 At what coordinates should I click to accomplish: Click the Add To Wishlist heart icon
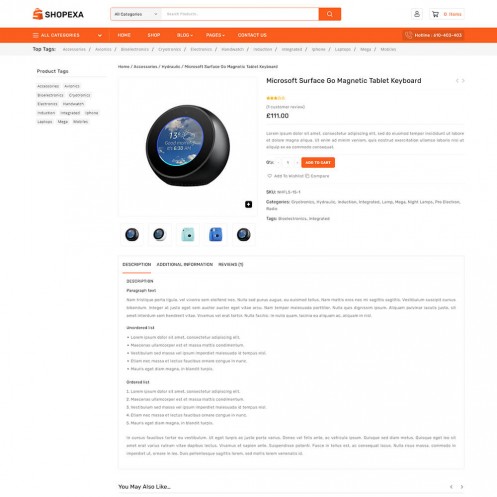point(269,176)
